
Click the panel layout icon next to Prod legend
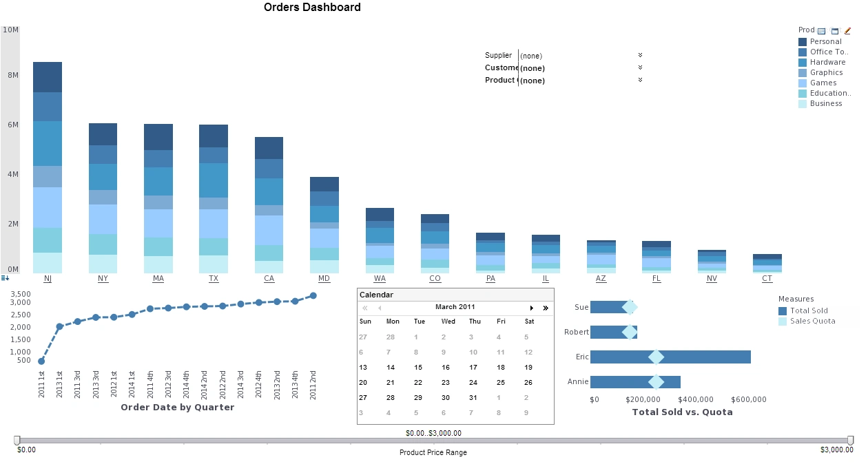[x=835, y=30]
